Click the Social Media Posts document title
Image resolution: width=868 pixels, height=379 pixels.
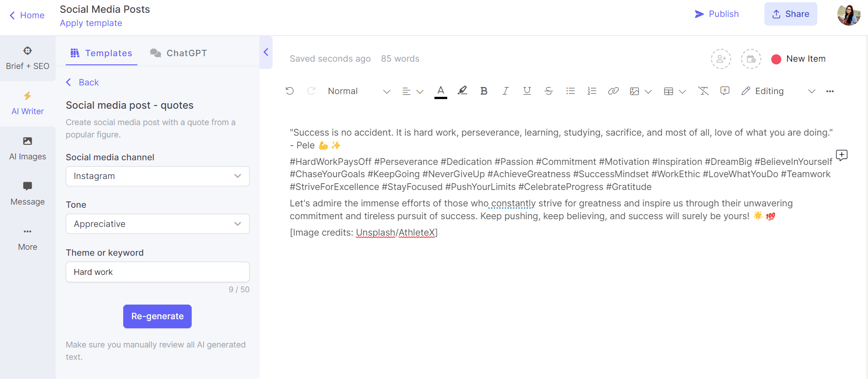[105, 9]
